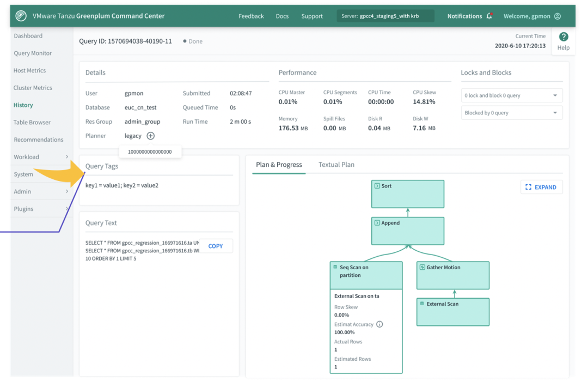Click the Current Time 2020-6-10 17:20:13
The height and width of the screenshot is (387, 588).
pos(520,45)
